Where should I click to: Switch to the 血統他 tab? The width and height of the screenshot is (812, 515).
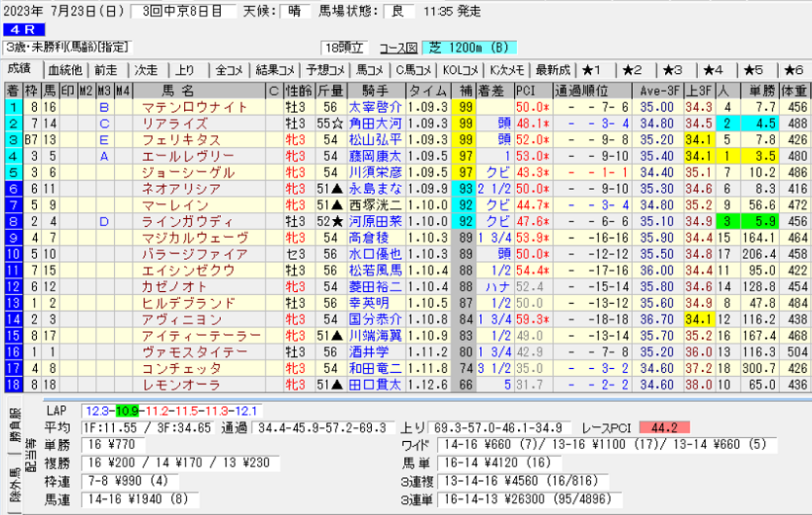(x=64, y=70)
